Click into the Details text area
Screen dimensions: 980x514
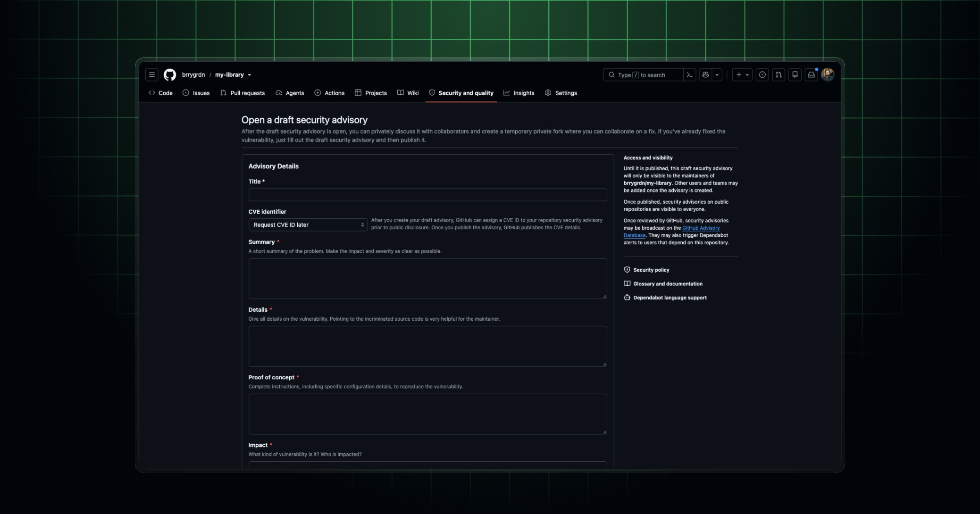click(x=428, y=346)
